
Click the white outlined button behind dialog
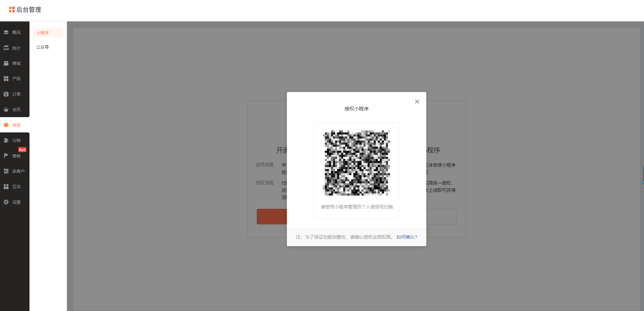point(441,217)
